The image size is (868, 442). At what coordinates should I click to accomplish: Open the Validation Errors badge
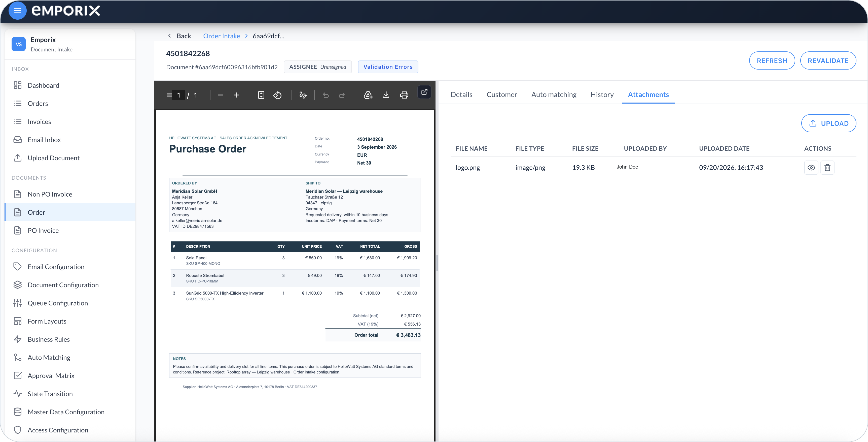[388, 67]
